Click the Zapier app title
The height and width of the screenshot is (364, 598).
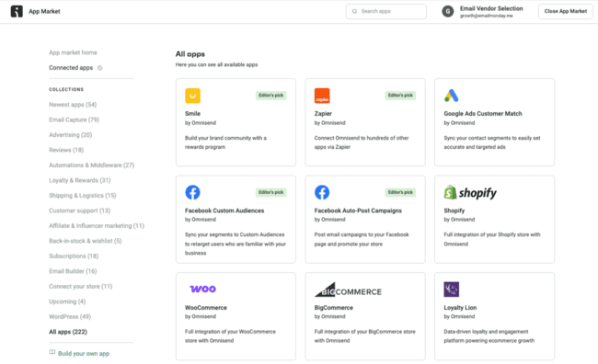pos(323,114)
